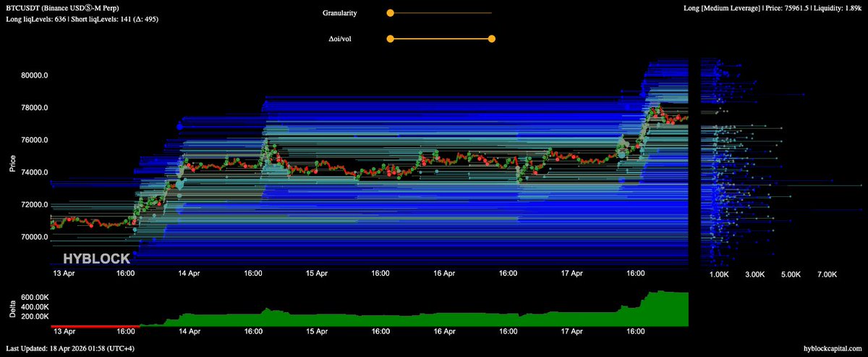Click the 7.00K liquidity axis label

(827, 274)
